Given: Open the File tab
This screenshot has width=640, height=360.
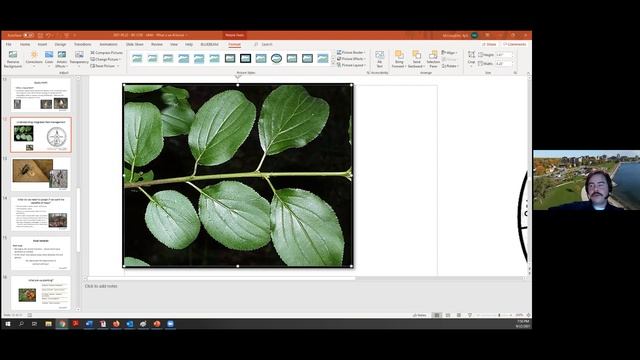Looking at the screenshot, I should (x=9, y=44).
